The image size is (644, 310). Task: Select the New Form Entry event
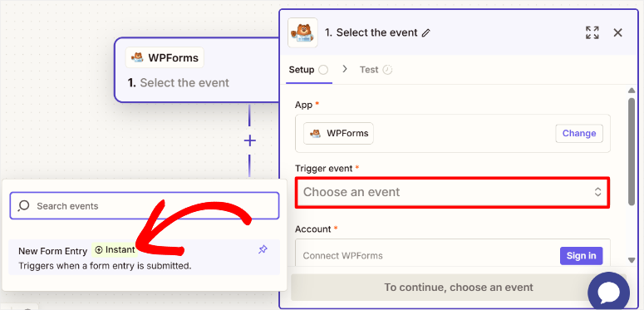point(144,258)
